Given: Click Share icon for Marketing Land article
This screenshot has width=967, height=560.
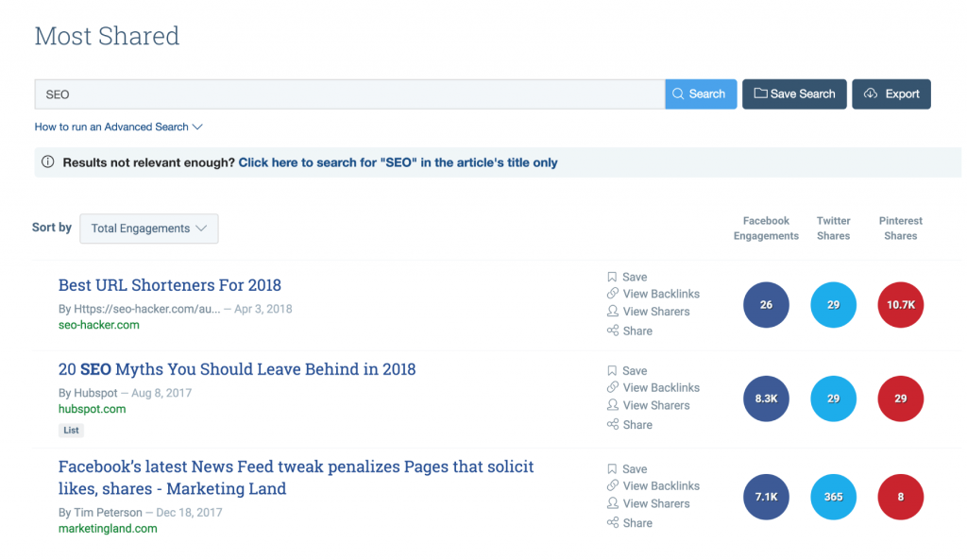Looking at the screenshot, I should point(612,522).
